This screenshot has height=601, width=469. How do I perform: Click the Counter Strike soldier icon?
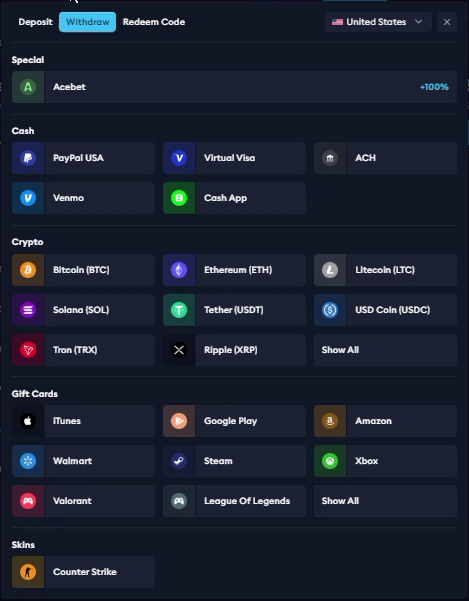click(x=28, y=572)
